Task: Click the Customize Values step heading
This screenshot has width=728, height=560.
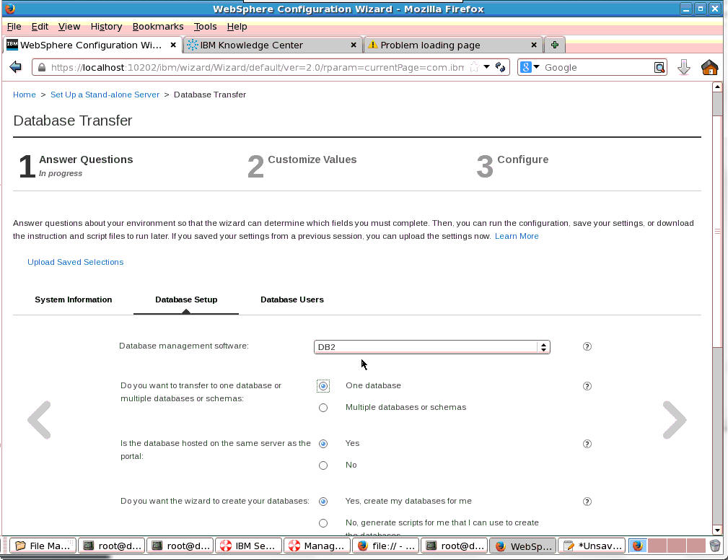Action: coord(312,159)
